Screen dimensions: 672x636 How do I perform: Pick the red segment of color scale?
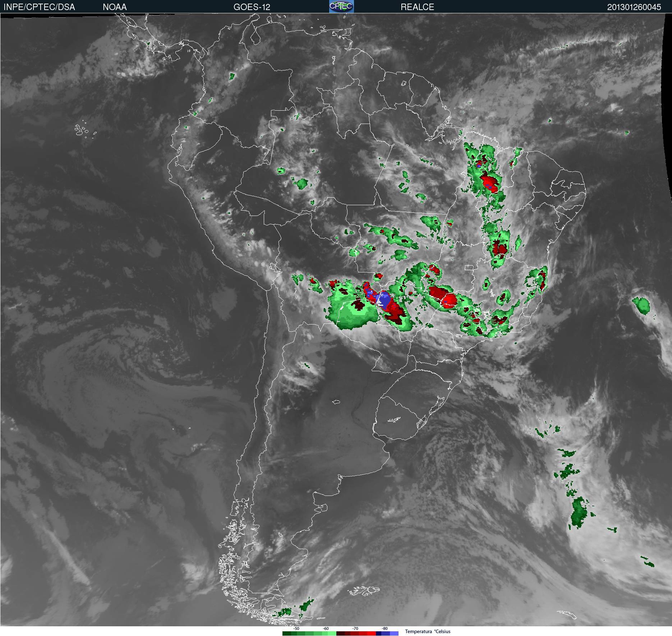372,633
